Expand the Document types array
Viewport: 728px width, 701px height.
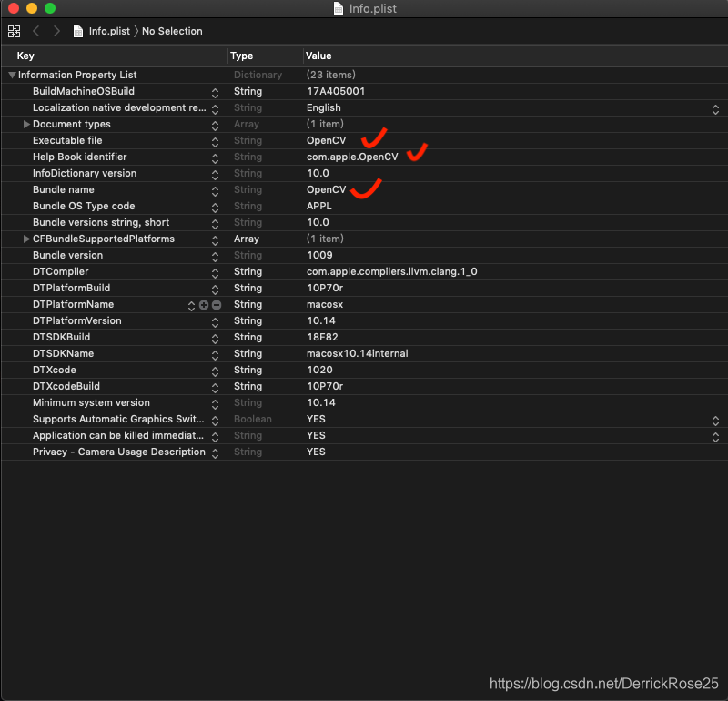point(26,124)
